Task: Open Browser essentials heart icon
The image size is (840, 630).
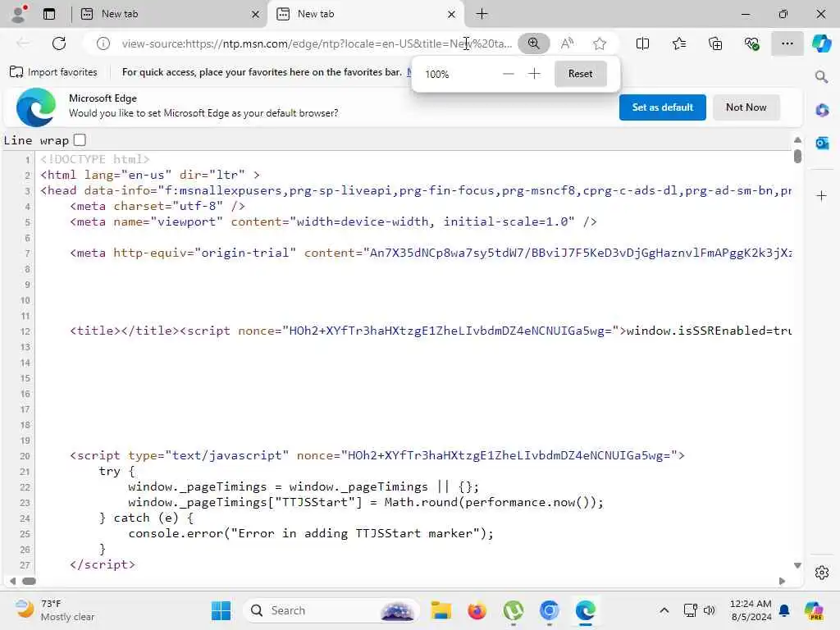Action: pyautogui.click(x=751, y=43)
